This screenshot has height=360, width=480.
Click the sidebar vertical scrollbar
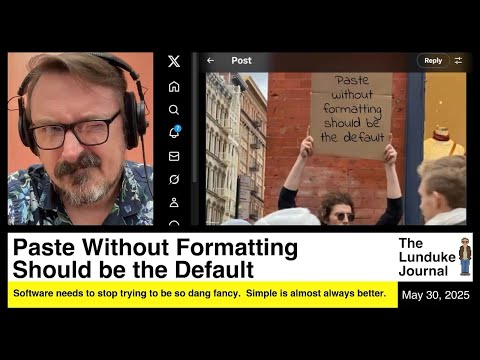[x=195, y=117]
